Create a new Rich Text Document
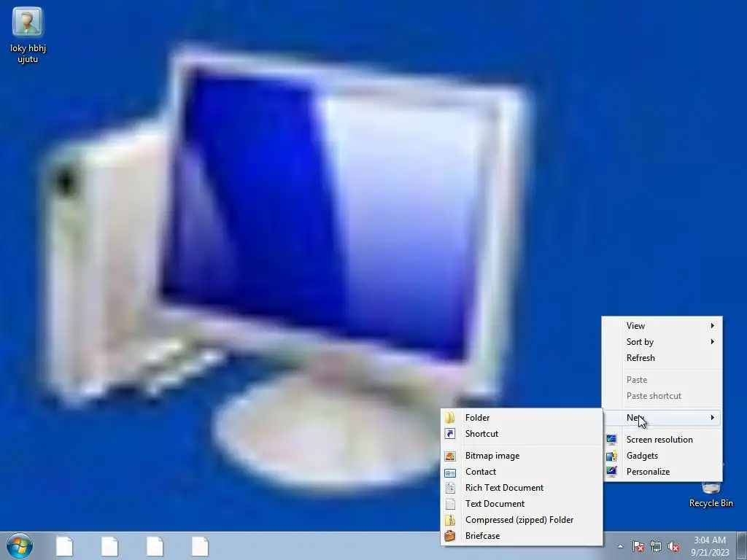The height and width of the screenshot is (560, 747). (522, 488)
